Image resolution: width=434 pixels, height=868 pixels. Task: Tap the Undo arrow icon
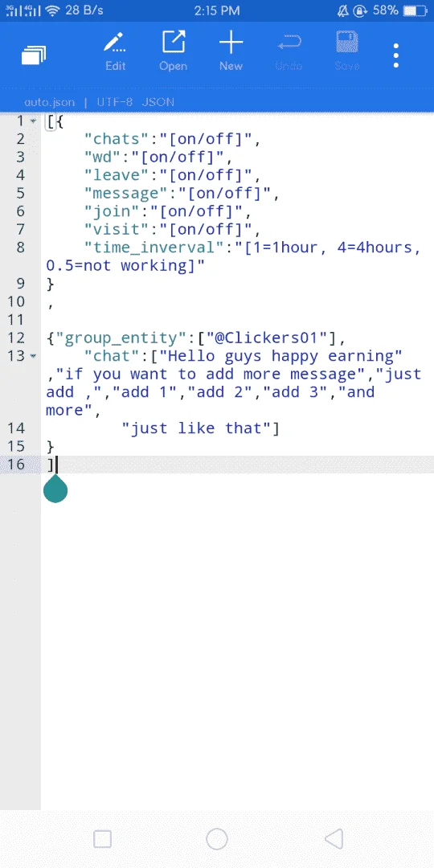click(289, 52)
